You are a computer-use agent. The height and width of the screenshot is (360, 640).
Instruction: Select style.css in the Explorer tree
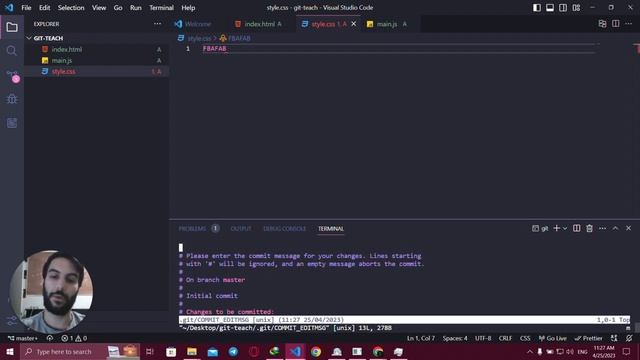(x=97, y=71)
